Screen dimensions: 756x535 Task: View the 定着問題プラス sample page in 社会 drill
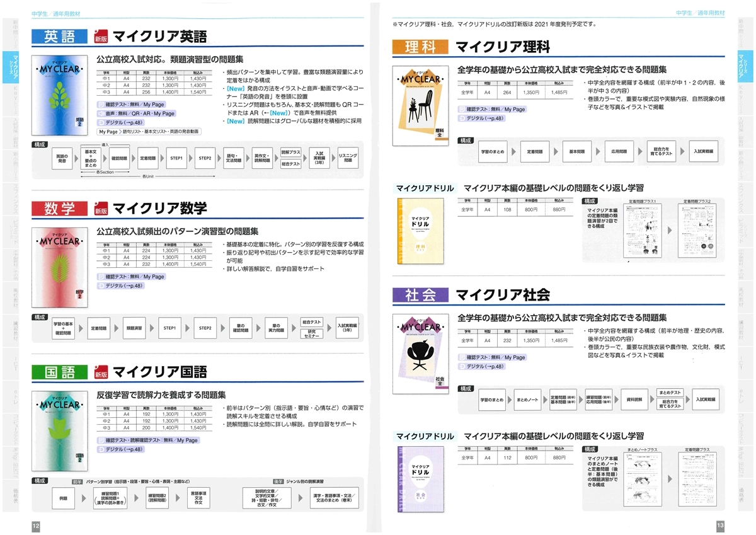click(x=699, y=478)
